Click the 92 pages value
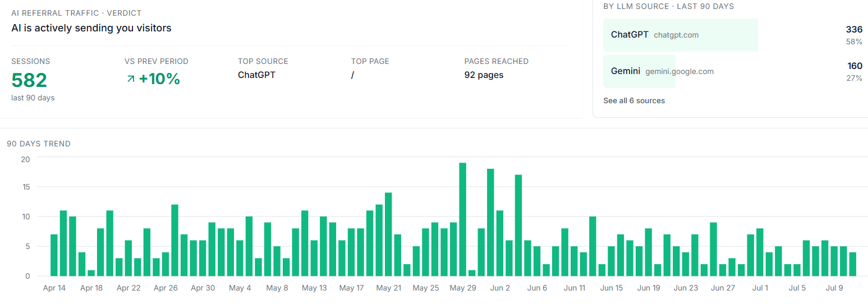Image resolution: width=868 pixels, height=304 pixels. pyautogui.click(x=484, y=75)
